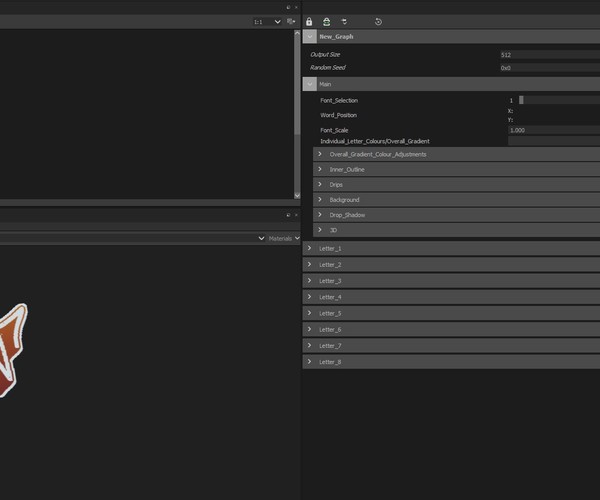Click the Font_Selection slider handle

[x=521, y=100]
